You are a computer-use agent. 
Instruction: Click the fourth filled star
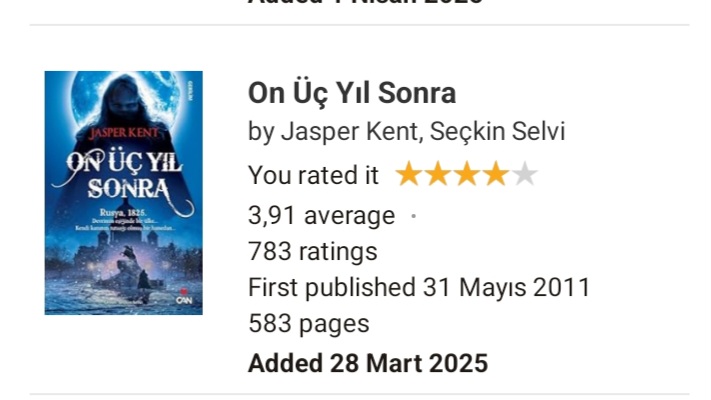click(x=495, y=175)
